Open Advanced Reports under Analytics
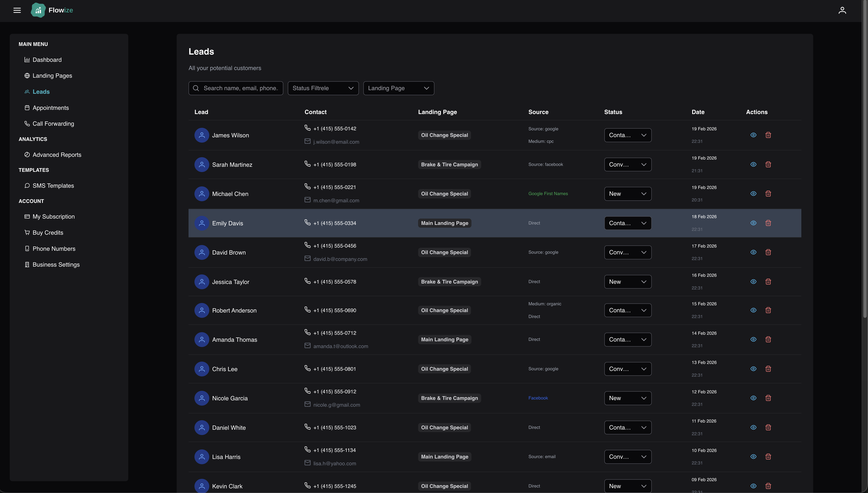The height and width of the screenshot is (493, 868). click(57, 155)
